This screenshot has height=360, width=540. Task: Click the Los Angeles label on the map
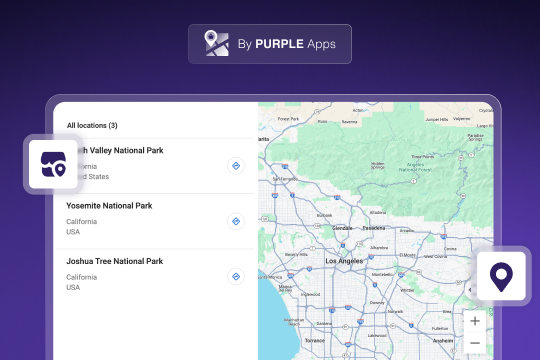[344, 261]
